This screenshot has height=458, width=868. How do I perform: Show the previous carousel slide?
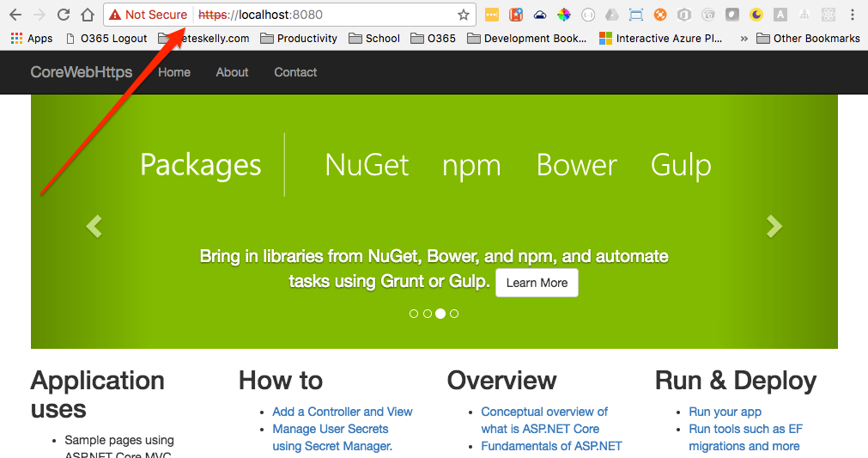click(94, 226)
